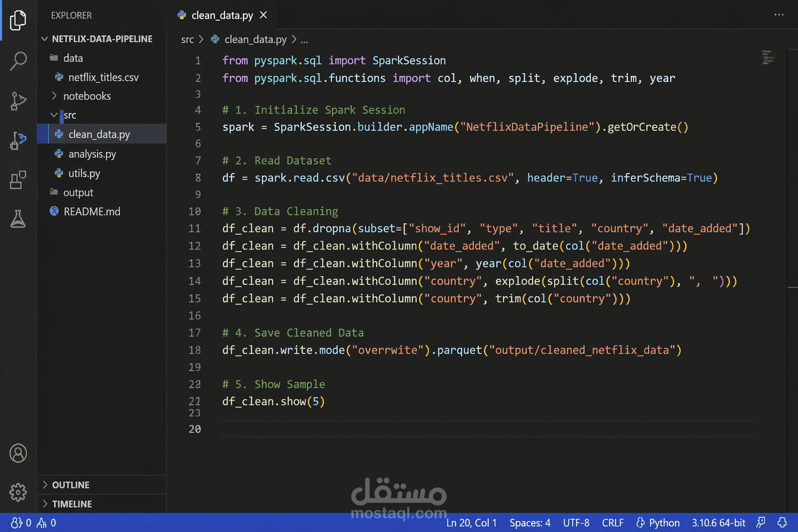The height and width of the screenshot is (532, 798).
Task: Click the README.md info file icon
Action: click(x=54, y=211)
